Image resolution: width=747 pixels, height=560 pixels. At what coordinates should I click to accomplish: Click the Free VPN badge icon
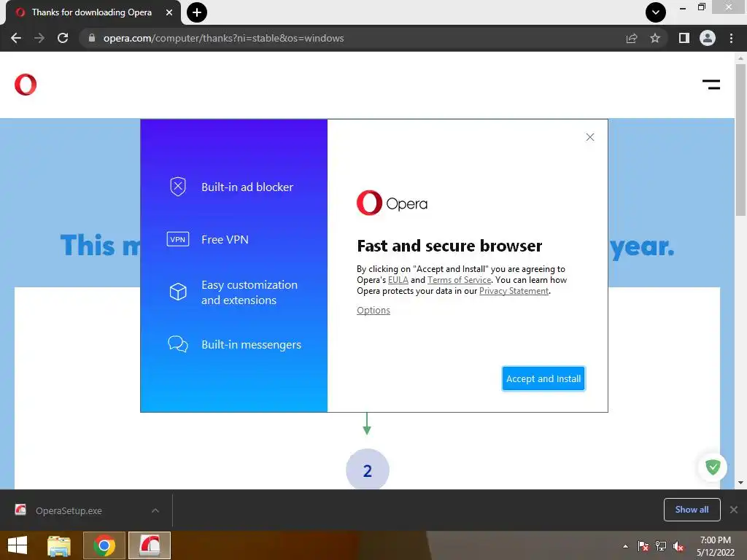178,239
